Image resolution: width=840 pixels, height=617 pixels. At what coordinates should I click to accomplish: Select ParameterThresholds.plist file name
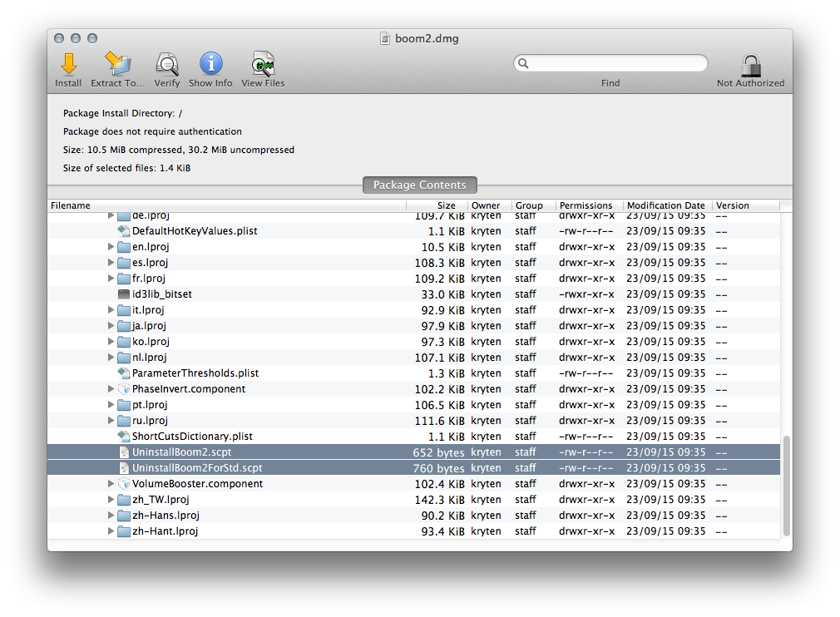click(195, 373)
